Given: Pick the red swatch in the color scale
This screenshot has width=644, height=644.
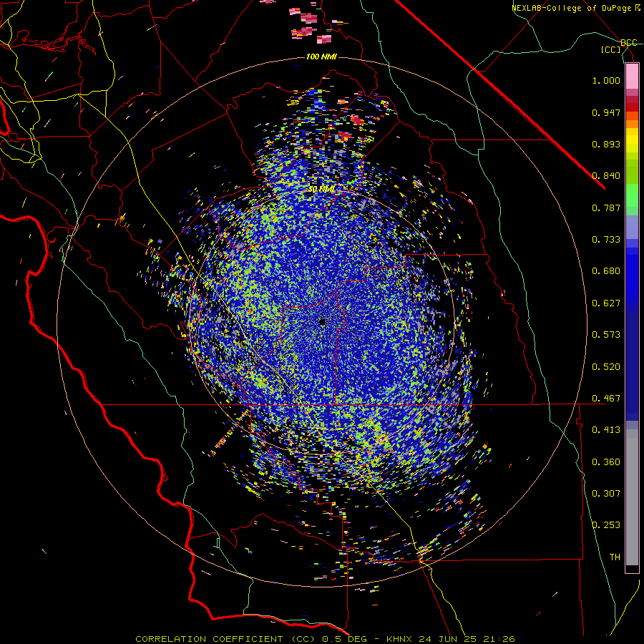Looking at the screenshot, I should click(632, 107).
